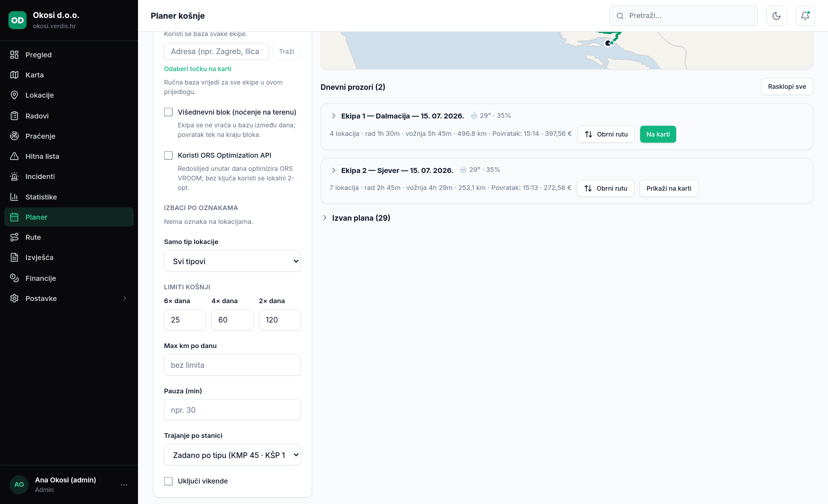The height and width of the screenshot is (504, 828).
Task: Click Prikaži na karti for Ekipa 2
Action: click(669, 188)
